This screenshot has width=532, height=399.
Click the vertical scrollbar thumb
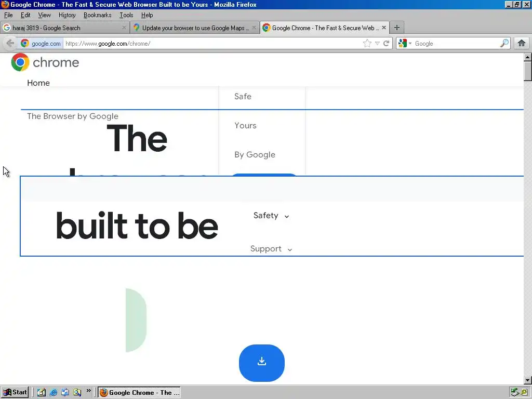click(528, 71)
